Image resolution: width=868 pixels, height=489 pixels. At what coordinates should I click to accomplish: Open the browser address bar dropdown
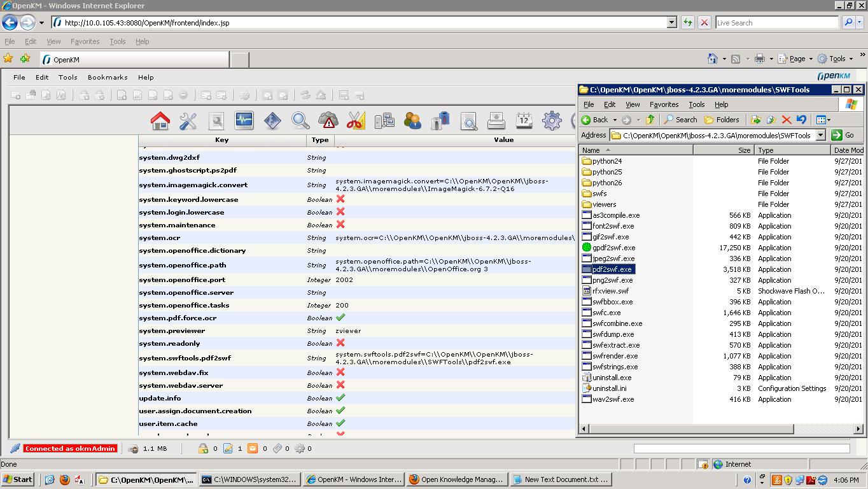tap(672, 22)
